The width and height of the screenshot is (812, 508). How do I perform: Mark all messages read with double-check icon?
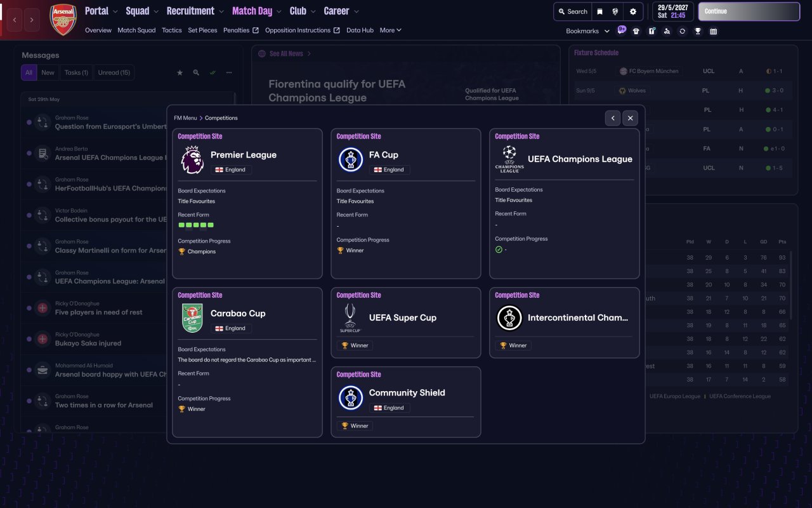[x=213, y=73]
